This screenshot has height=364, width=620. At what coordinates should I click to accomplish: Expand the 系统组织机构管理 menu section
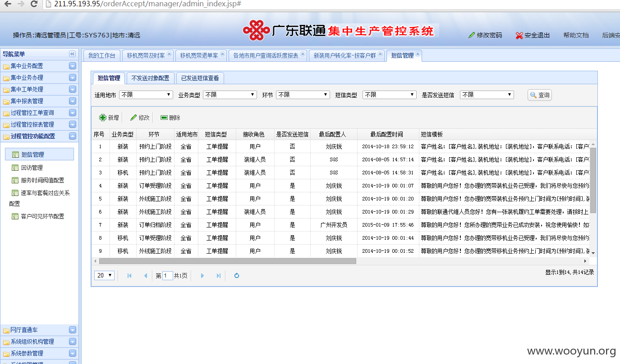[x=39, y=341]
